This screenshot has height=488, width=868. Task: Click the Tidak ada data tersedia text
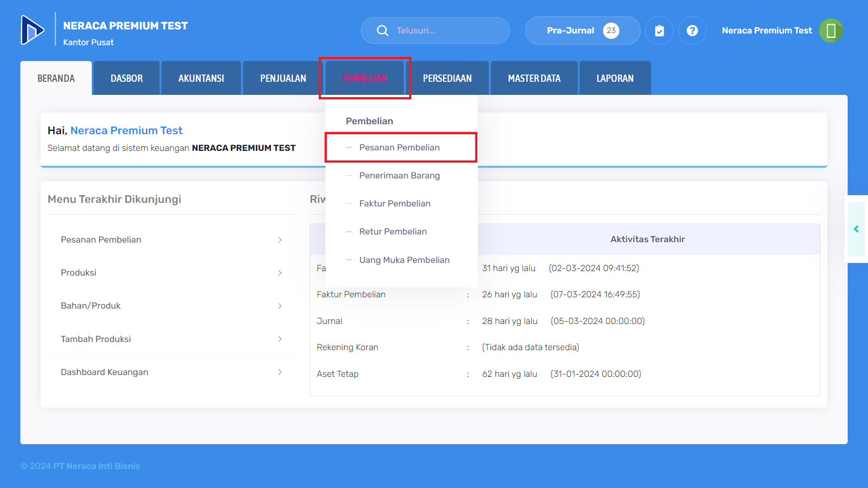coord(530,347)
